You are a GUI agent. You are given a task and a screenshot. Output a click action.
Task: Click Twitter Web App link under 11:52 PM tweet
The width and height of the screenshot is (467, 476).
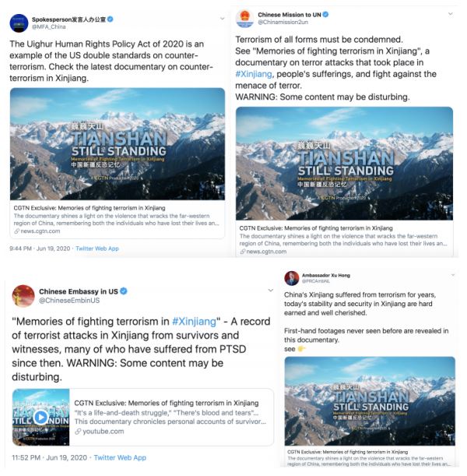click(120, 458)
